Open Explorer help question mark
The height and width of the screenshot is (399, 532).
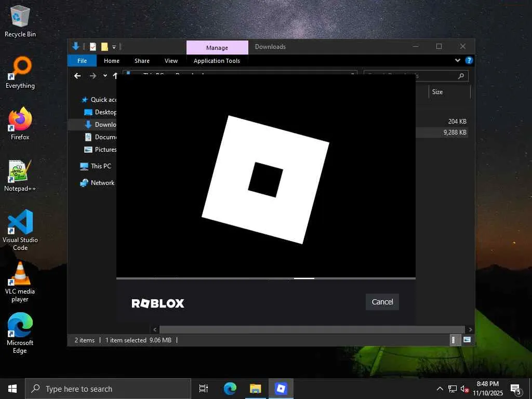coord(469,60)
